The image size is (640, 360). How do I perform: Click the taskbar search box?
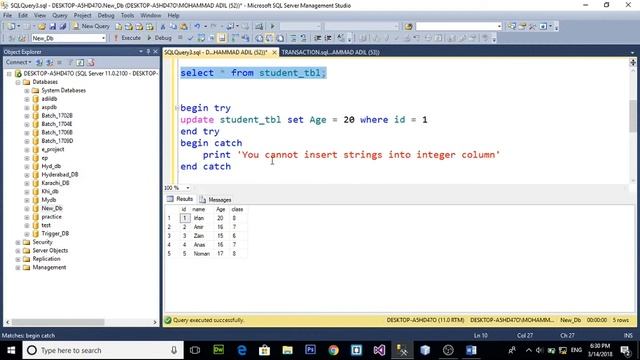pyautogui.click(x=102, y=350)
